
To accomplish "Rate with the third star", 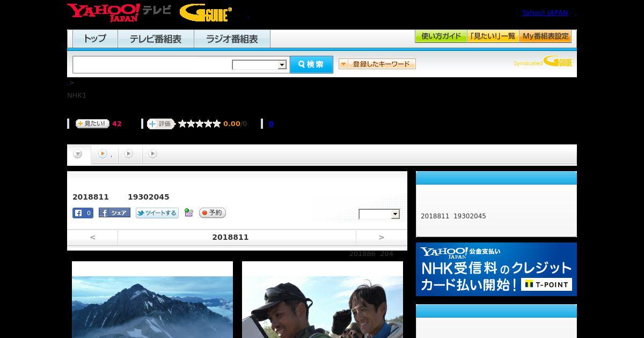I will pos(200,124).
